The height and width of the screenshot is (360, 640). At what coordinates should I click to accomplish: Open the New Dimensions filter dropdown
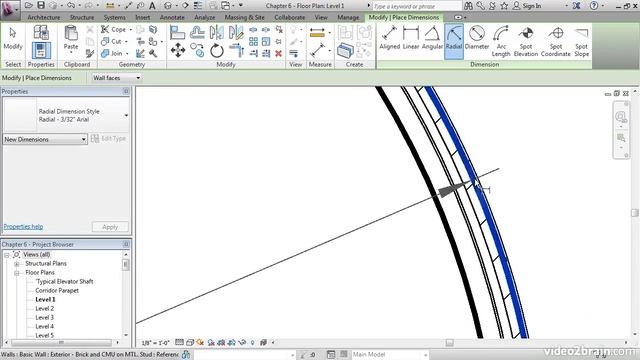coord(45,139)
